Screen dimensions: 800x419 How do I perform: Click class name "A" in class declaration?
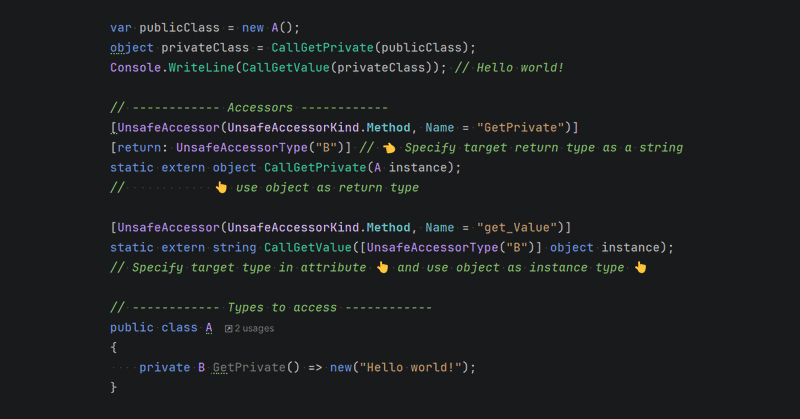click(x=209, y=327)
